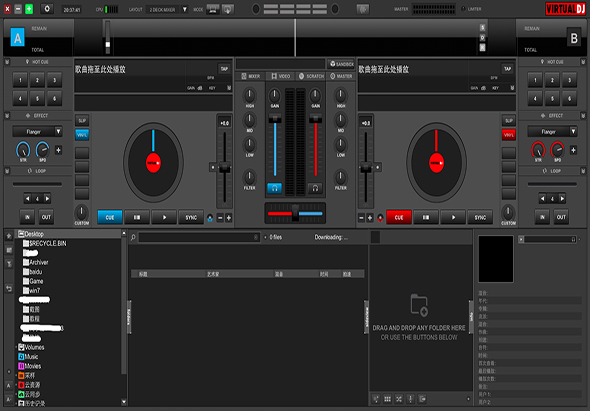Switch to the MASTER tab
The width and height of the screenshot is (590, 411).
click(x=341, y=76)
